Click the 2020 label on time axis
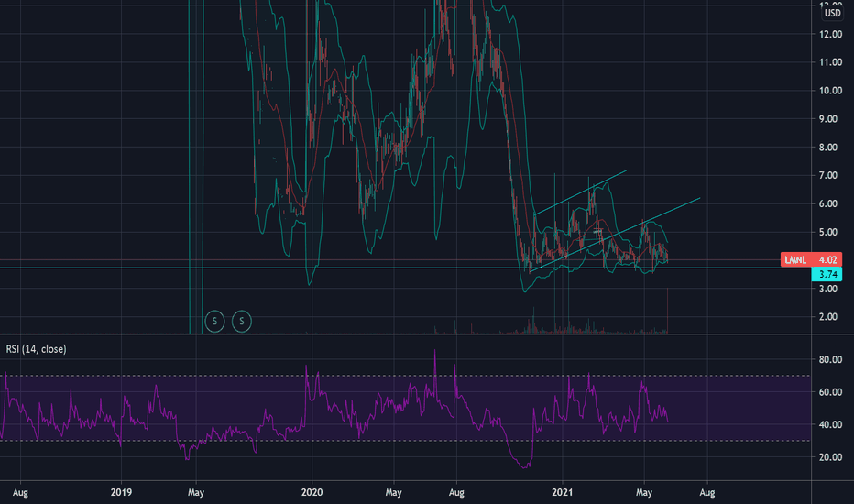 pyautogui.click(x=312, y=493)
